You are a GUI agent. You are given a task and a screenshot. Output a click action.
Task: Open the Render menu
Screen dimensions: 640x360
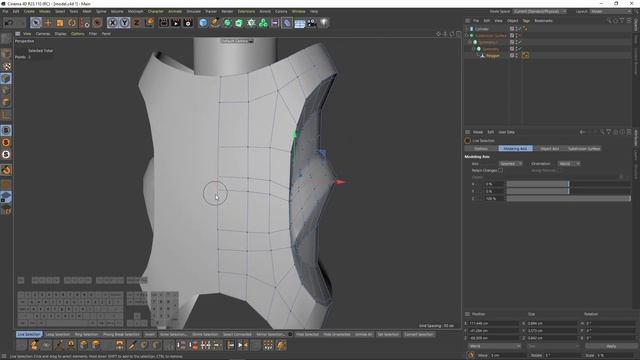tap(227, 11)
